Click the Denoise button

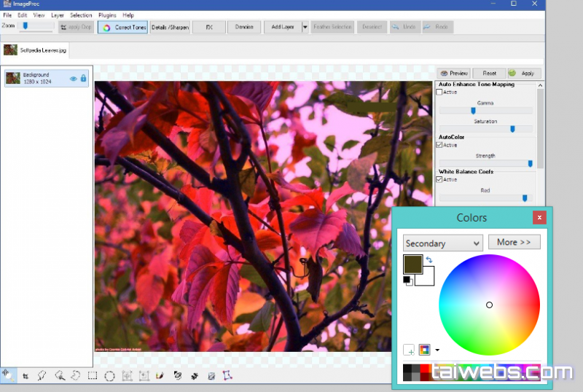[244, 27]
